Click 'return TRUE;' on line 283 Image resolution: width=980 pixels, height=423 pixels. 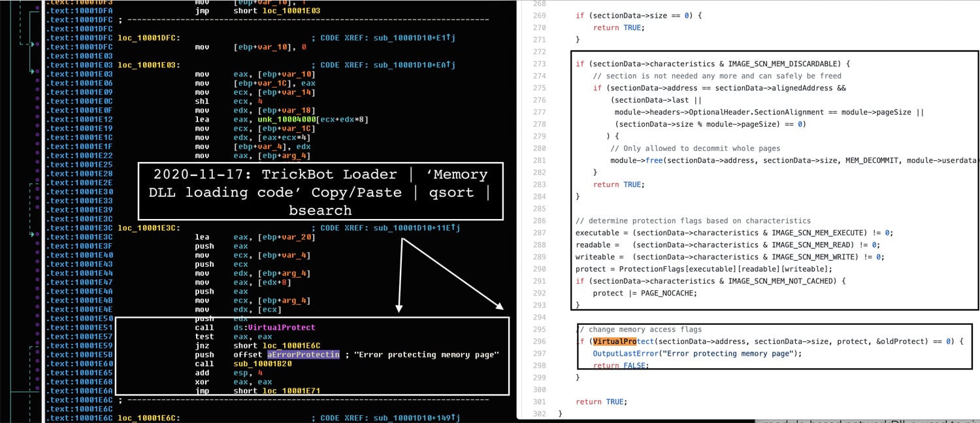coord(618,184)
